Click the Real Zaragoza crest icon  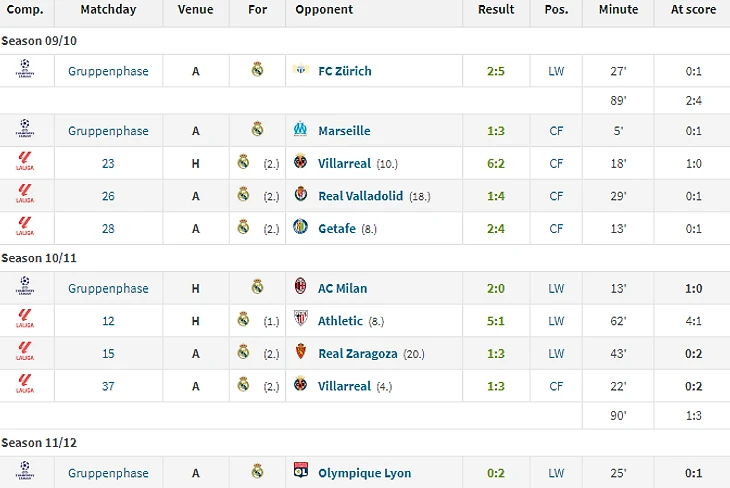[301, 351]
